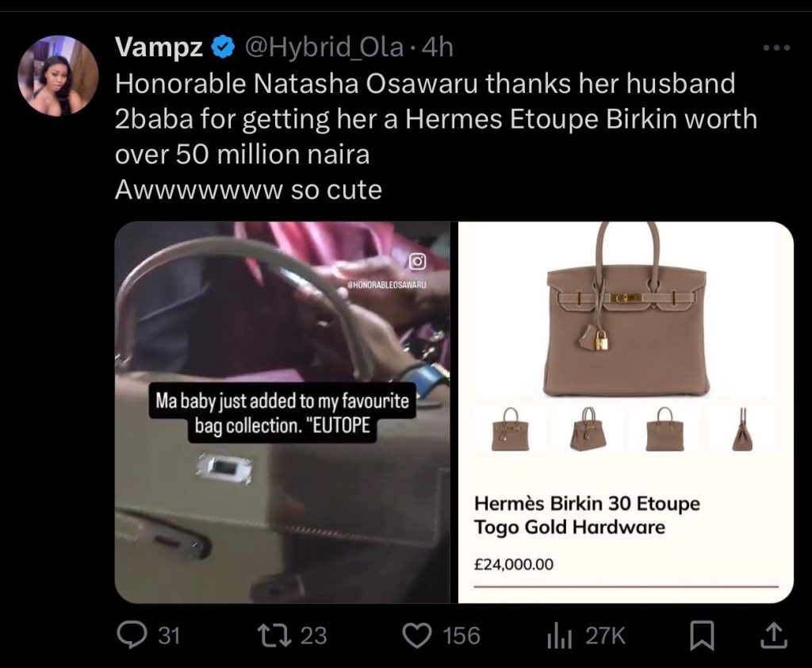Viewport: 812px width, 668px height.
Task: Select the second angled Birkin thumbnail
Action: pyautogui.click(x=588, y=429)
